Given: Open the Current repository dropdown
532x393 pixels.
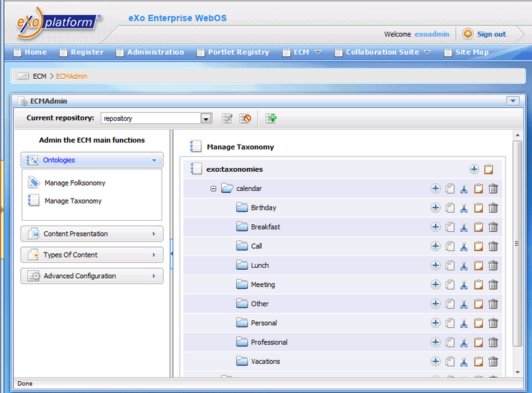Looking at the screenshot, I should [206, 118].
